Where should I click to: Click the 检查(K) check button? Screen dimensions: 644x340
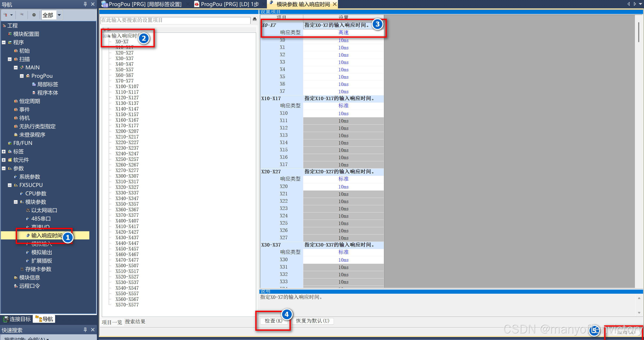coord(274,321)
